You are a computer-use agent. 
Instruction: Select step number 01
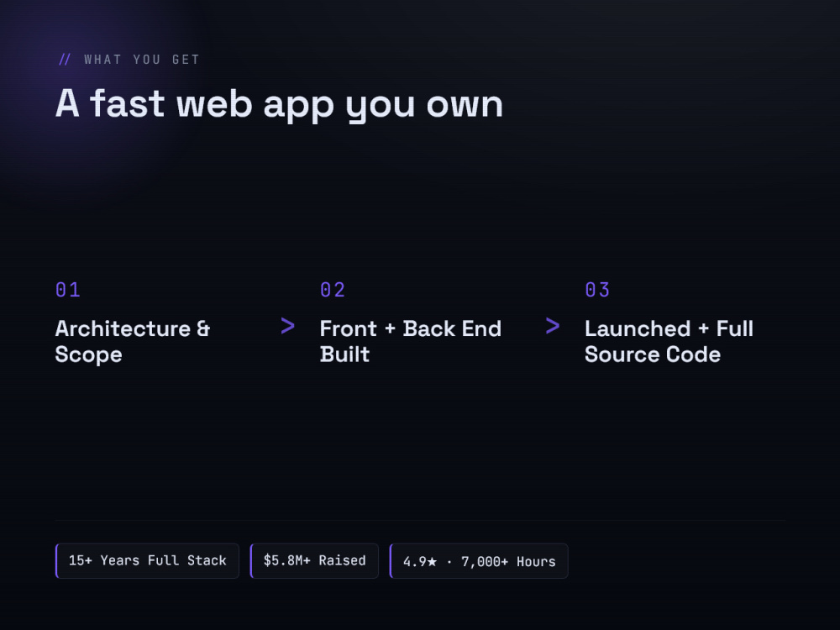[68, 290]
